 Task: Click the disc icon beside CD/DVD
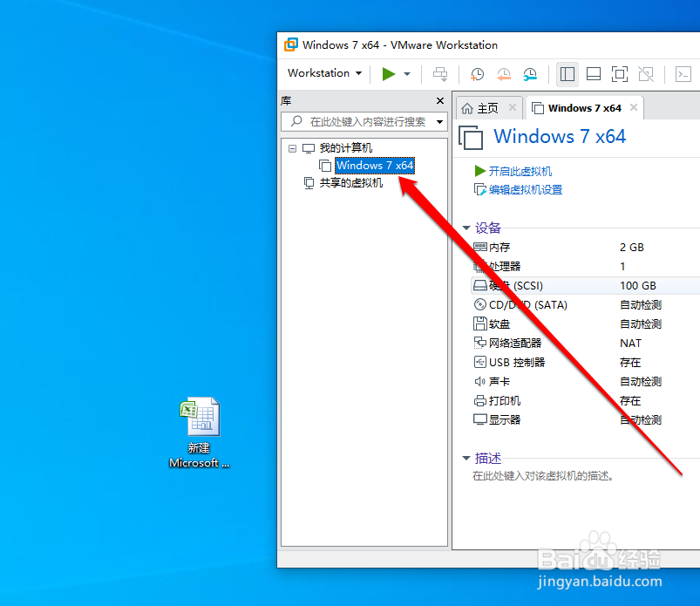coord(480,304)
